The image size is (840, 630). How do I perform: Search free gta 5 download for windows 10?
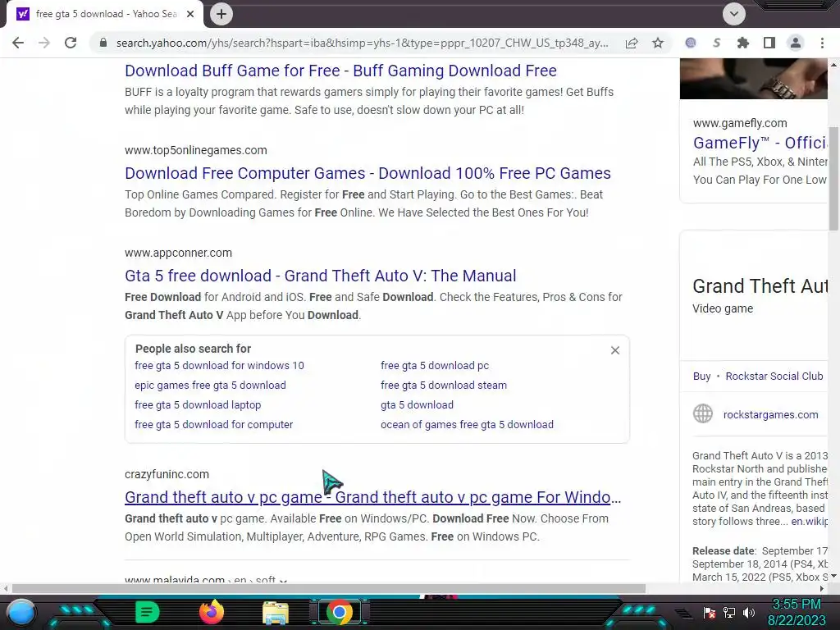pyautogui.click(x=219, y=365)
